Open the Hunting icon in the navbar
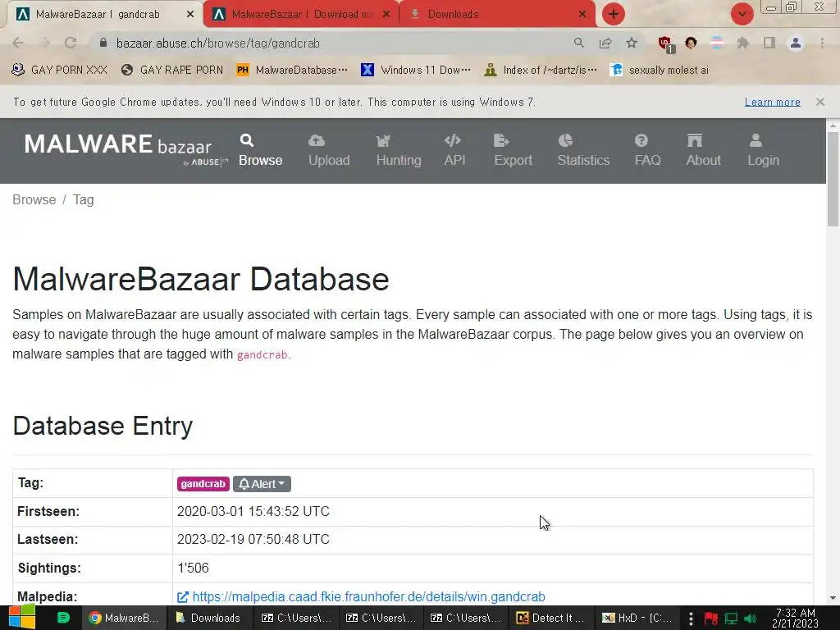This screenshot has height=630, width=840. tap(383, 141)
